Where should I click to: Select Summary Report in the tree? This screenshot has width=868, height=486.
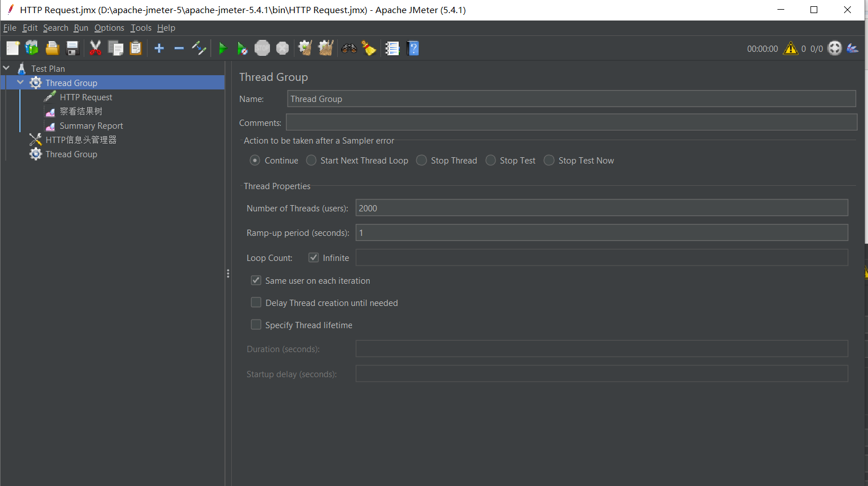tap(91, 126)
